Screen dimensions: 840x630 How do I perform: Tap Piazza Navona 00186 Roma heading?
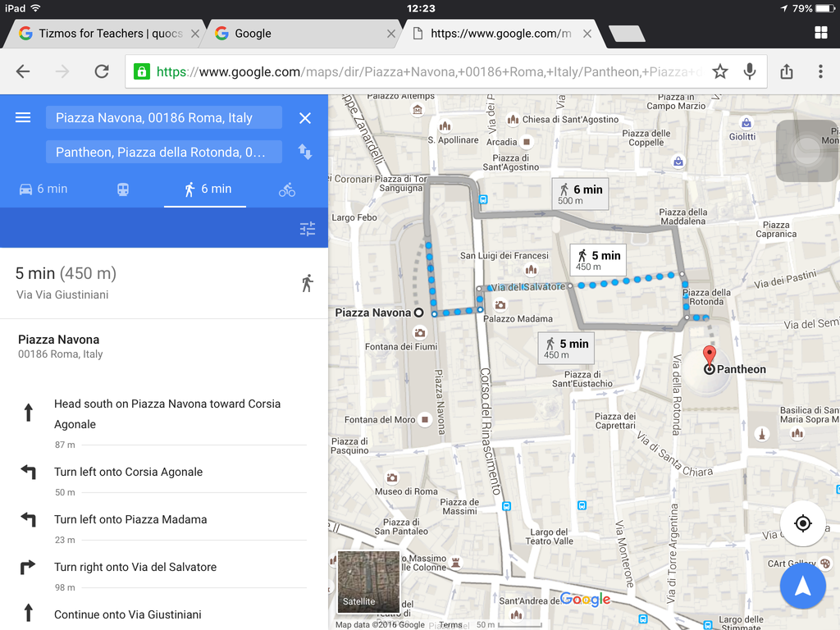pos(60,346)
